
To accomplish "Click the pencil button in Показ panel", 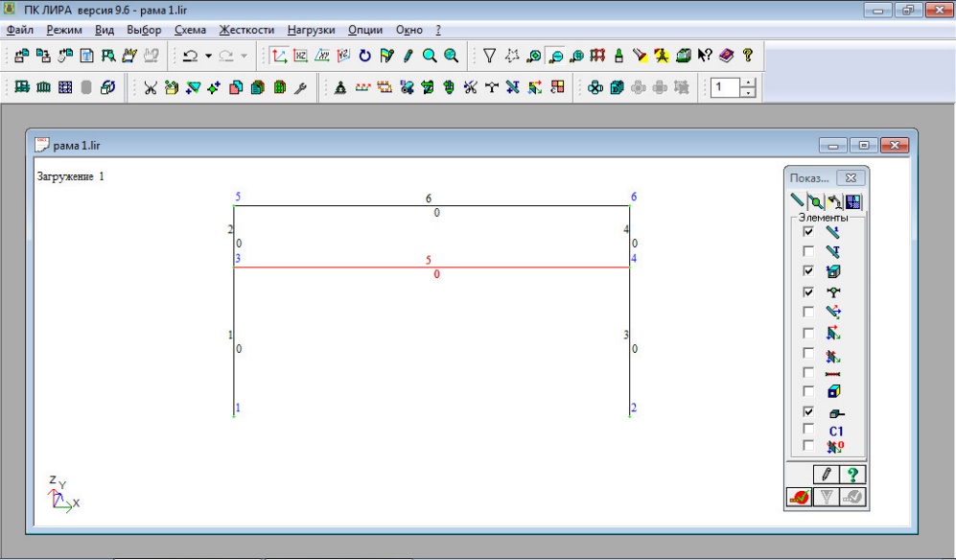I will (x=827, y=475).
